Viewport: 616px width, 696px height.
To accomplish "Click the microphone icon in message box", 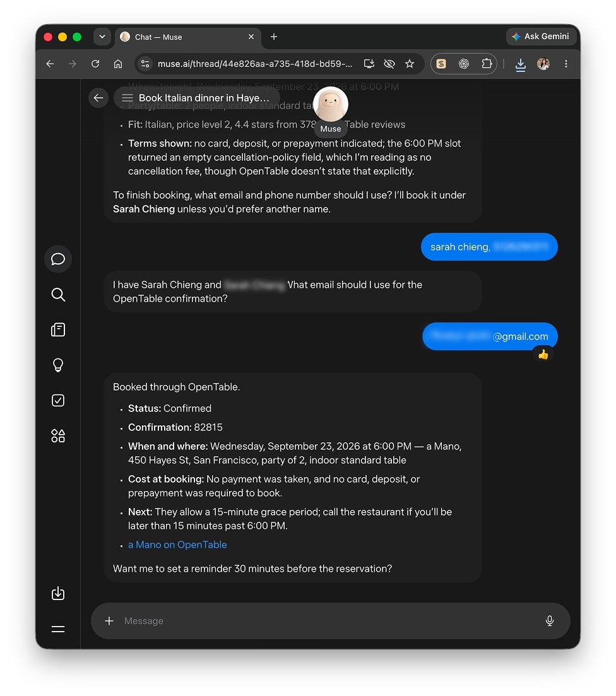I will pos(549,620).
